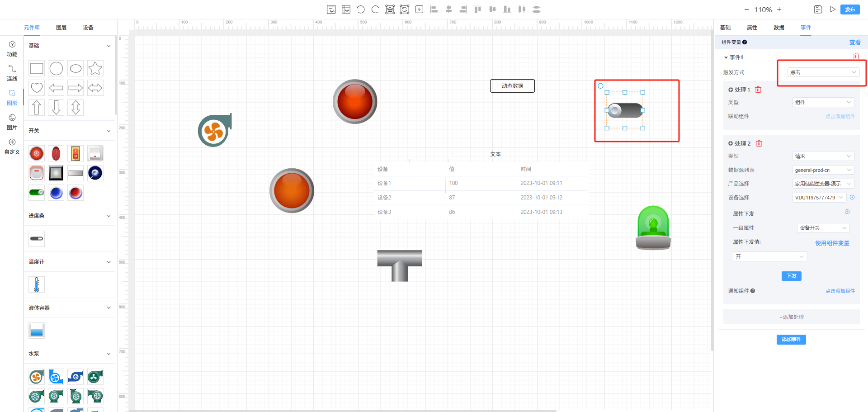
Task: Select the red power button switch component
Action: 37,154
